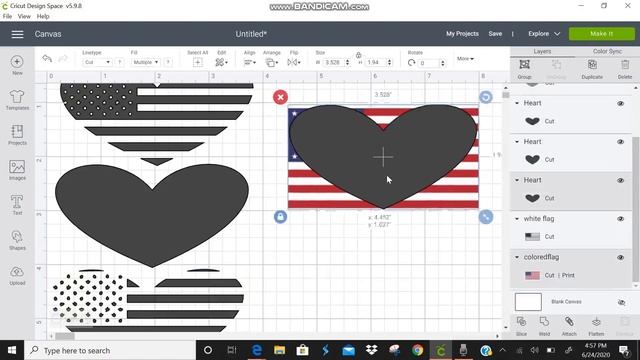Screen dimensions: 640x360
Task: Open the Help menu
Action: click(x=43, y=16)
